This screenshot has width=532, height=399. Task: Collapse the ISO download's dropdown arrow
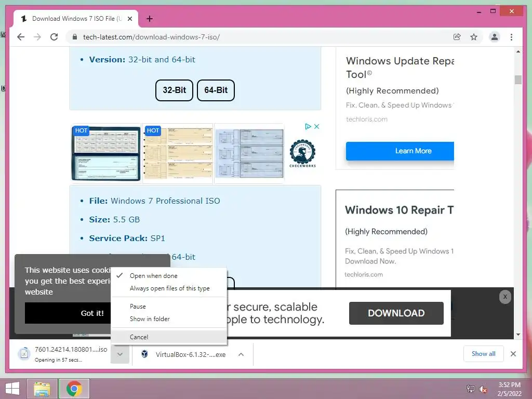(x=120, y=354)
